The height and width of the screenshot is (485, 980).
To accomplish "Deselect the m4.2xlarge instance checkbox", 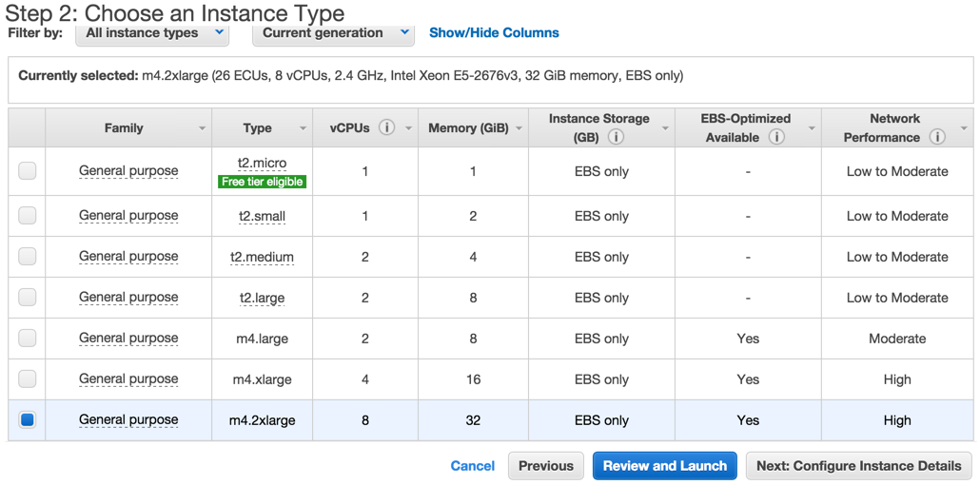I will click(28, 419).
